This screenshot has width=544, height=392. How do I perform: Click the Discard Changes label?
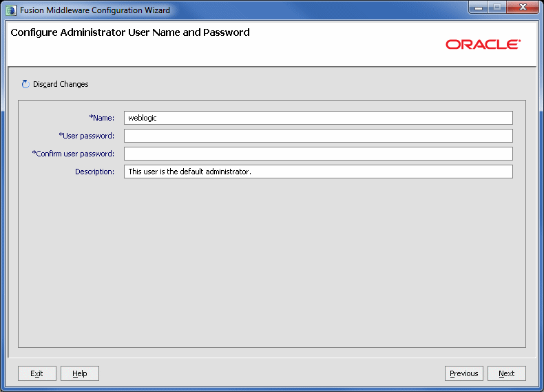61,84
